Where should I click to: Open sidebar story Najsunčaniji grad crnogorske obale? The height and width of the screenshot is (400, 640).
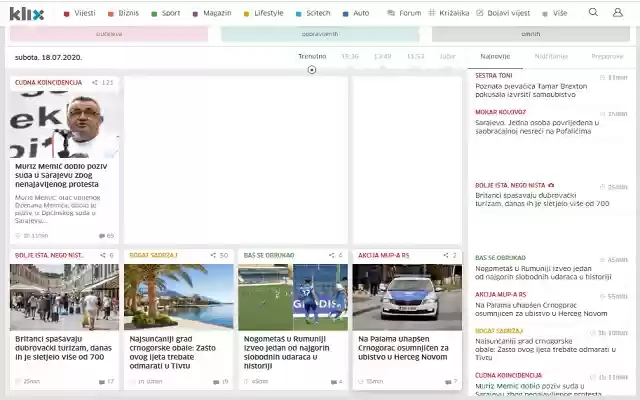546,349
